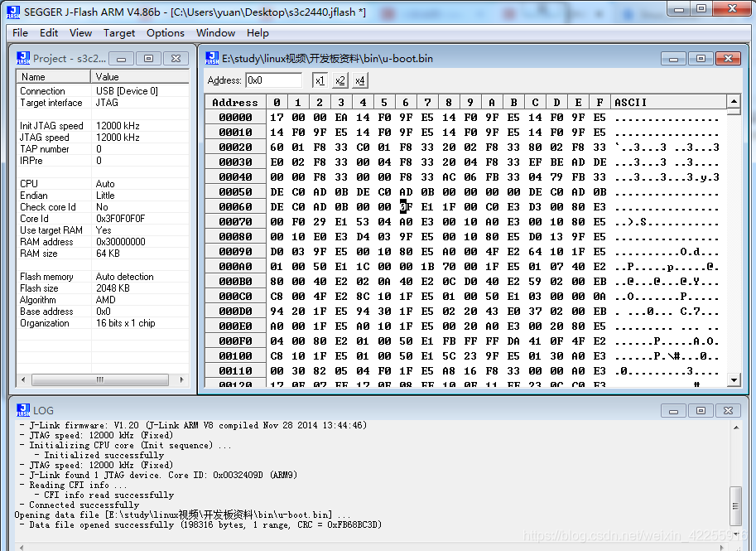
Task: Click the Core Id value 0x3F0F0F0F
Action: click(121, 219)
